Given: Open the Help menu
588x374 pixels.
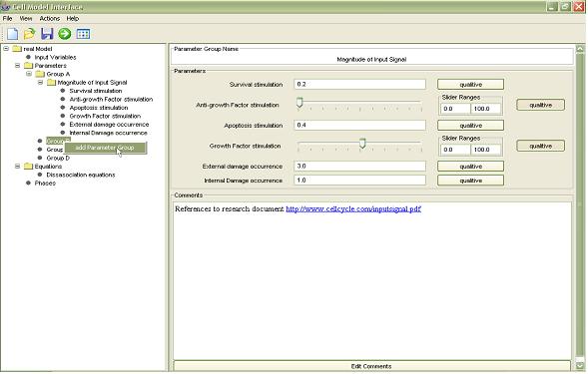Looking at the screenshot, I should (73, 18).
